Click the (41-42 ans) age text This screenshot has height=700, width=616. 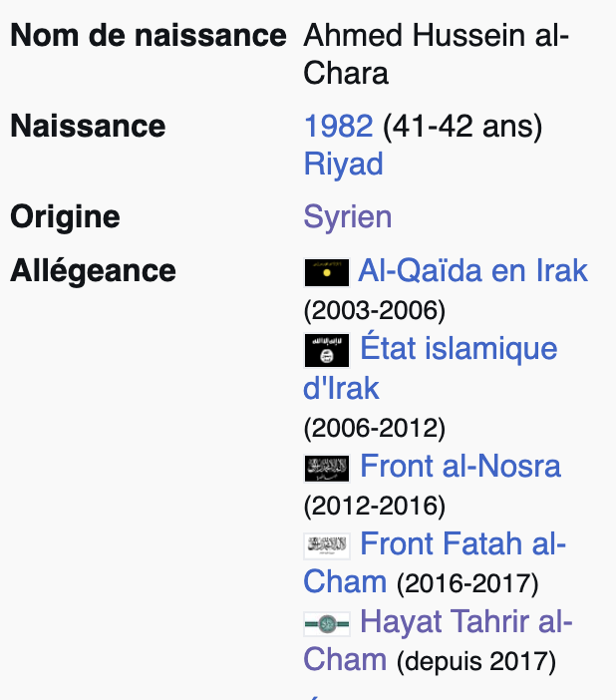(462, 127)
